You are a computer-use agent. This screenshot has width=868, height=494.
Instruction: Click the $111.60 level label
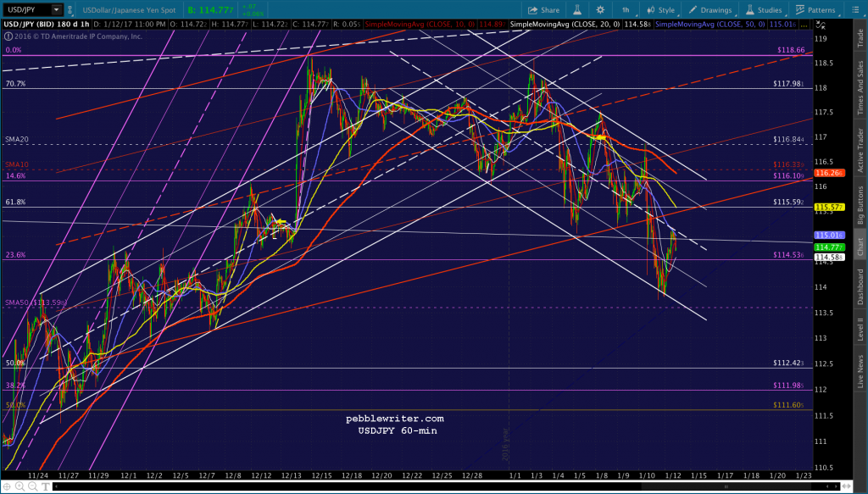[x=789, y=405]
